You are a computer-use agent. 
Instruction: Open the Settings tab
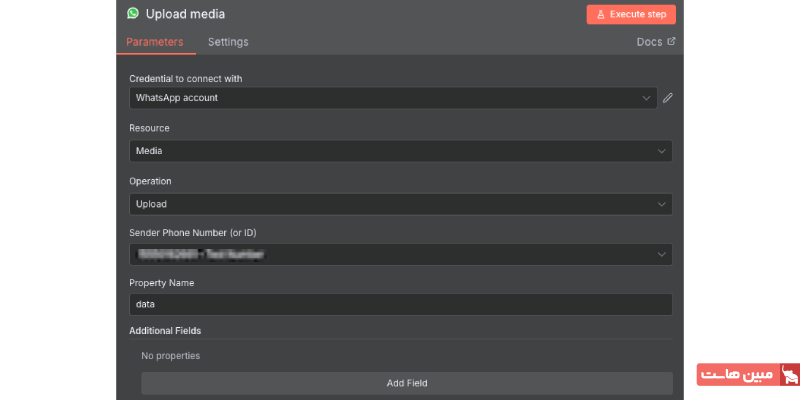tap(228, 42)
